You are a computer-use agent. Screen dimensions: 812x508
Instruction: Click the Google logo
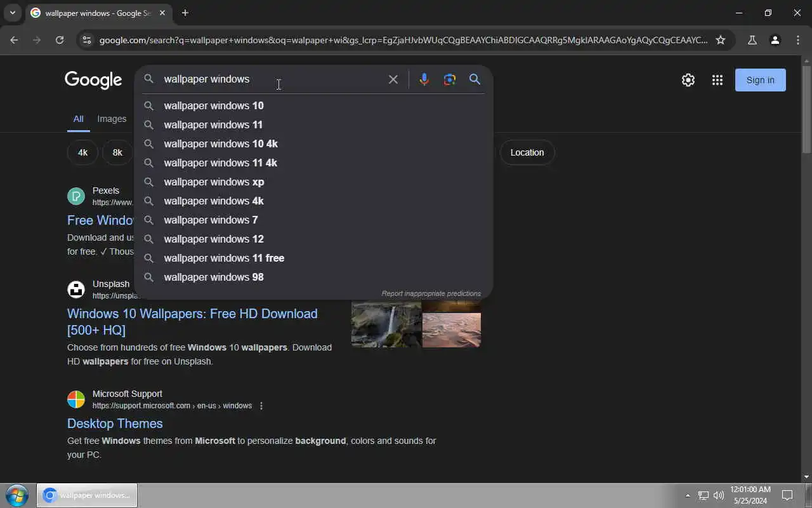click(x=93, y=80)
